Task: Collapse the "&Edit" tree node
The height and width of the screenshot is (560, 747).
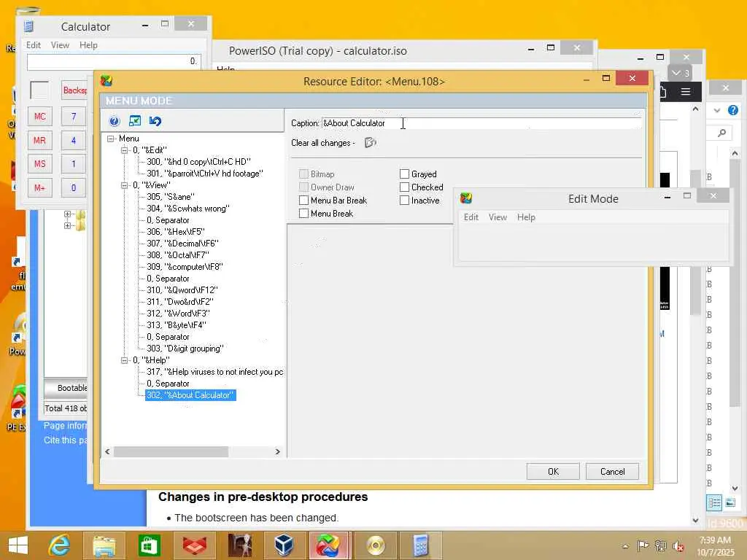Action: 124,150
